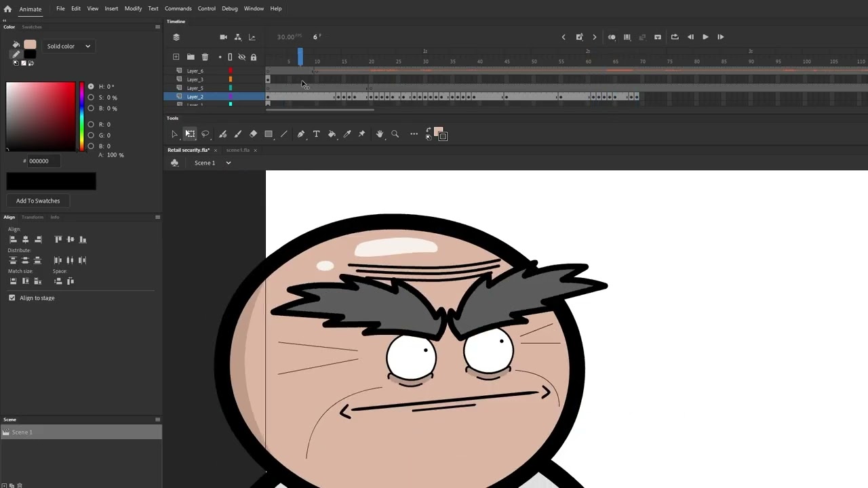Image resolution: width=868 pixels, height=488 pixels.
Task: Select the Lasso tool
Action: tap(205, 134)
